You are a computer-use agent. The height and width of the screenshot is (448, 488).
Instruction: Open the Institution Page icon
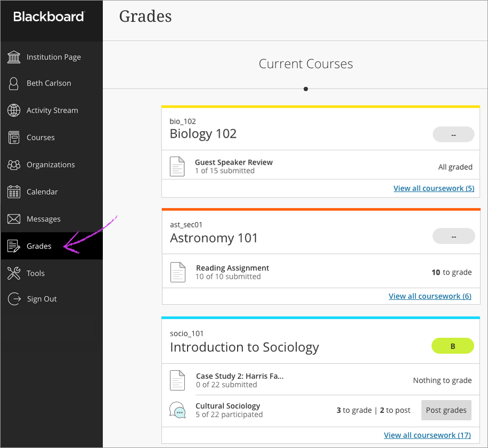(13, 57)
